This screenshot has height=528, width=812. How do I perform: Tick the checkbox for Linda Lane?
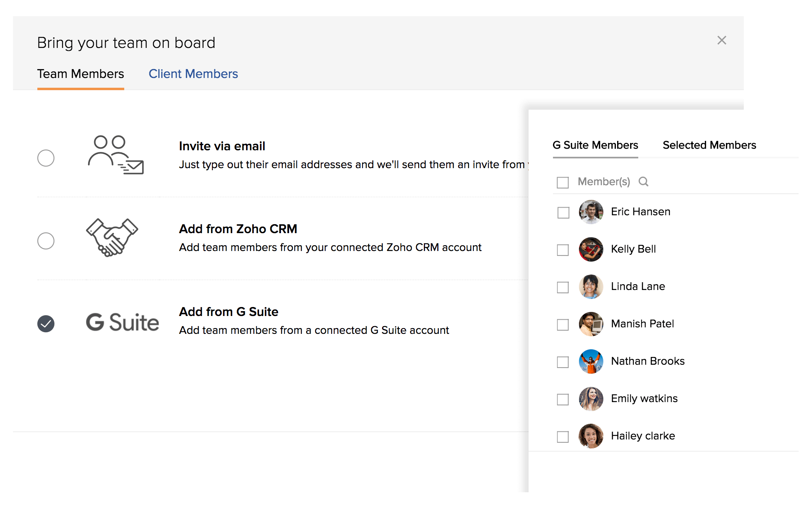563,287
